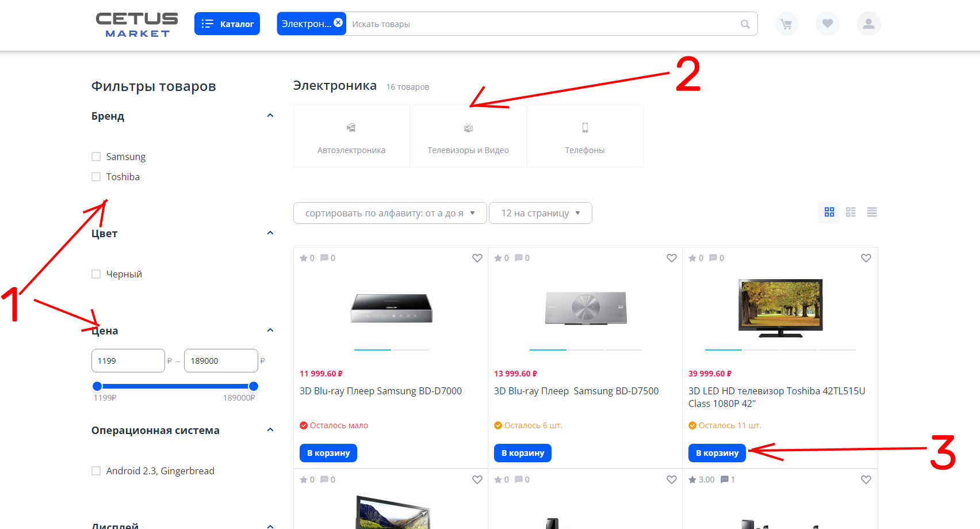Open the Телефоны category
This screenshot has height=529, width=980.
click(585, 136)
